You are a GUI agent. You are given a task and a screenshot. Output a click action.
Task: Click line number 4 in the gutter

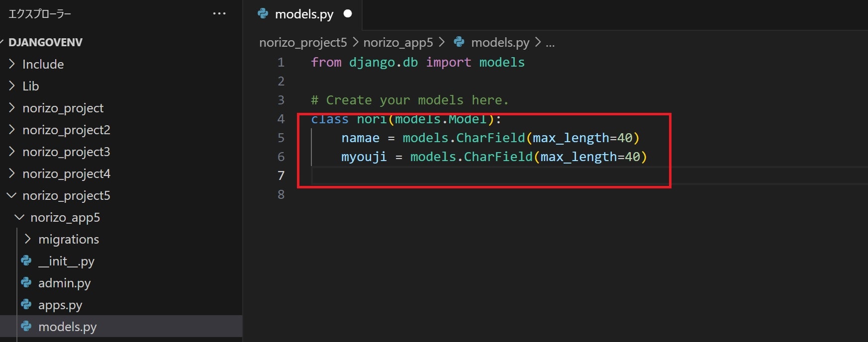pyautogui.click(x=281, y=119)
